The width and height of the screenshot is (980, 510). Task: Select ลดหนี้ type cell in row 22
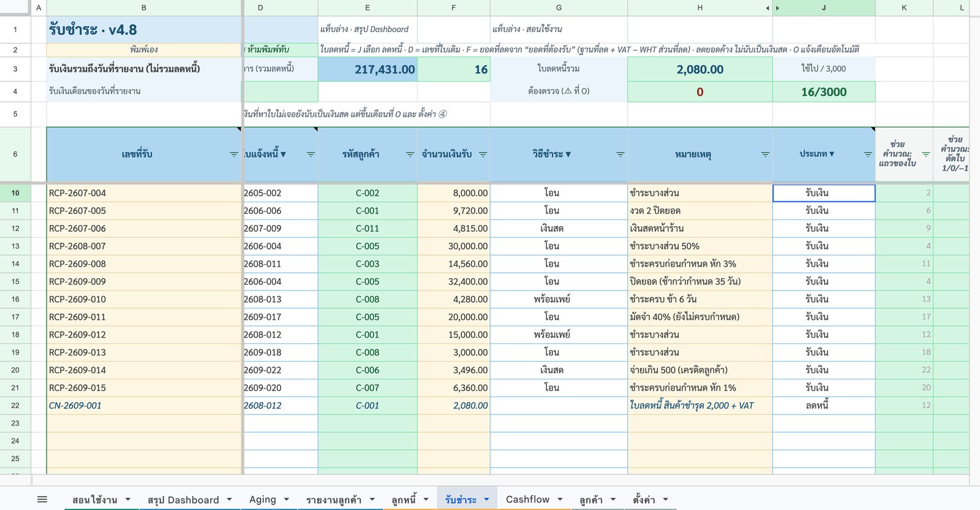(824, 406)
